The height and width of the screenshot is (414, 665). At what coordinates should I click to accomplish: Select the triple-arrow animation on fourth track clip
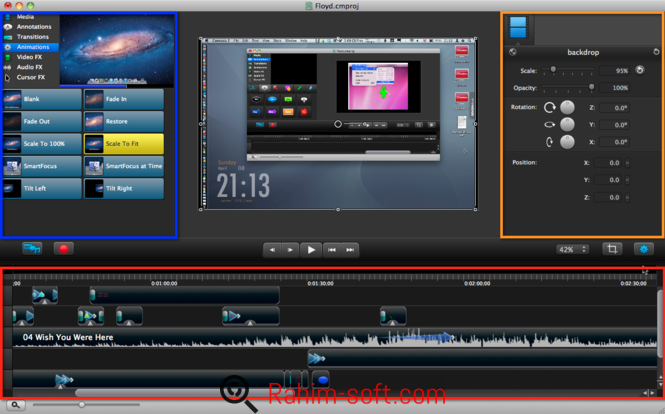[316, 358]
